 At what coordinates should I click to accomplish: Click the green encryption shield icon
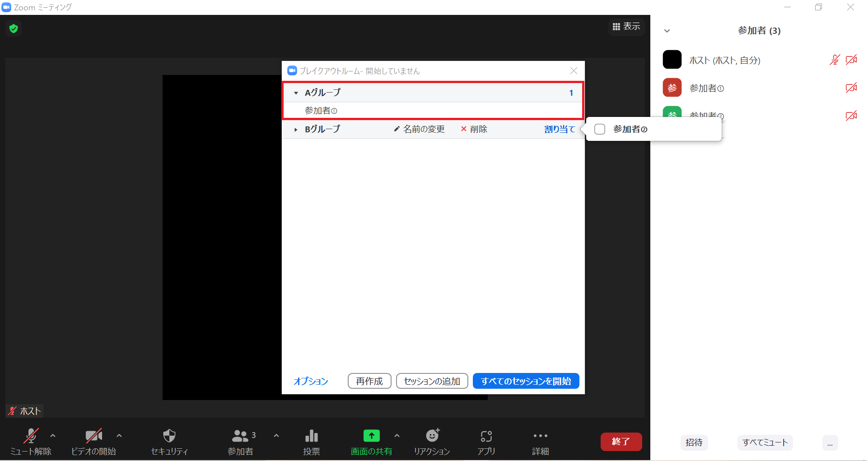(x=14, y=29)
